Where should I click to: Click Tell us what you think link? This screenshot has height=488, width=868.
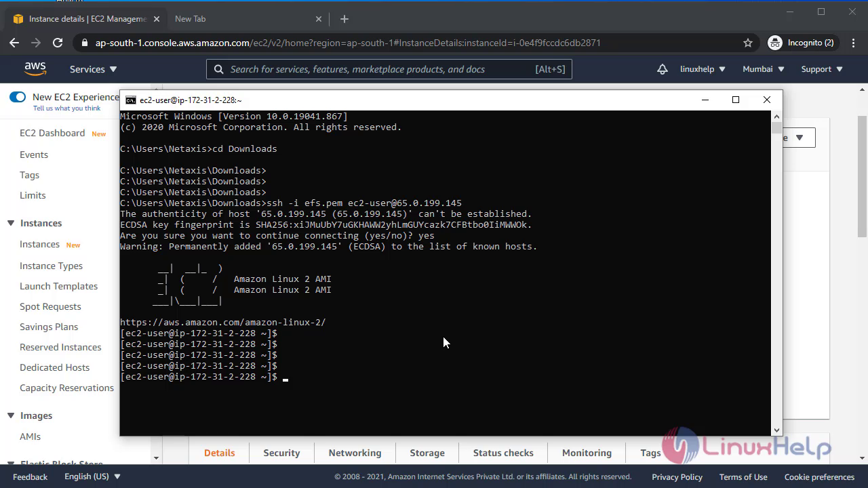click(66, 108)
